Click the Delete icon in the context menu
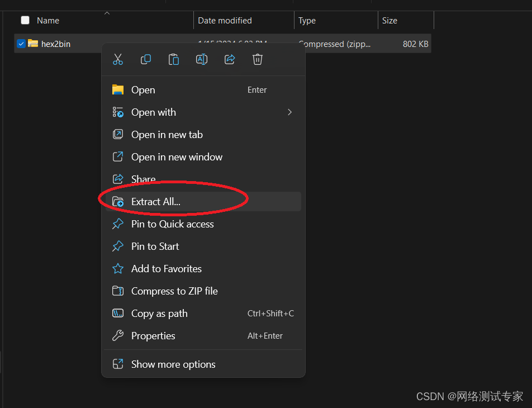The height and width of the screenshot is (408, 532). [x=258, y=59]
